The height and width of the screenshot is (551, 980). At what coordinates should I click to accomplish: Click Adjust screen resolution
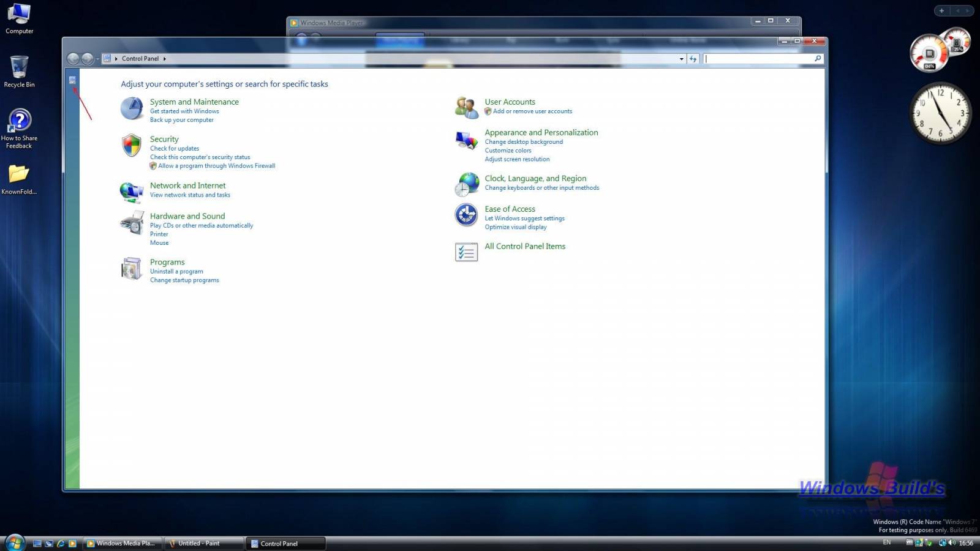tap(518, 159)
